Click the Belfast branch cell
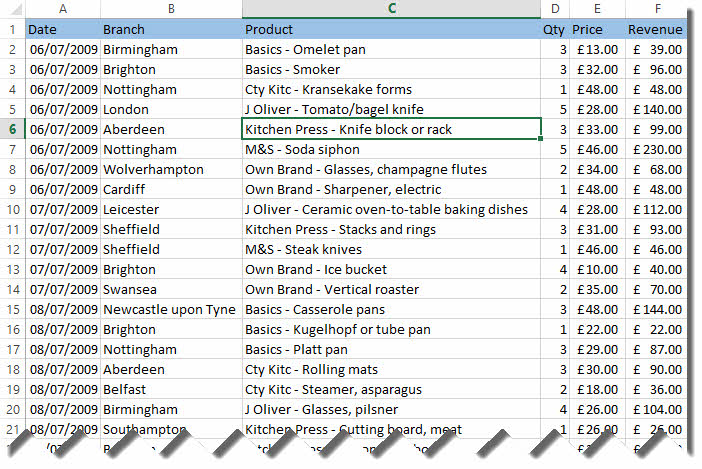 coord(171,390)
